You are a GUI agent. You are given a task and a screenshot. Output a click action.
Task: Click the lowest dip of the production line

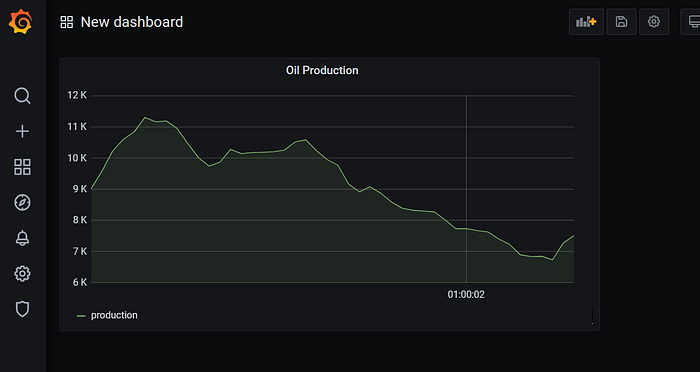tap(553, 259)
